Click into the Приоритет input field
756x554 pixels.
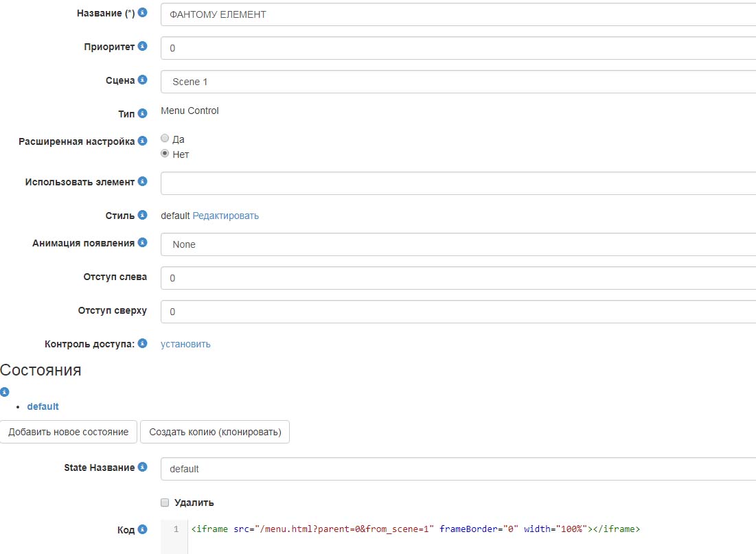tap(458, 48)
